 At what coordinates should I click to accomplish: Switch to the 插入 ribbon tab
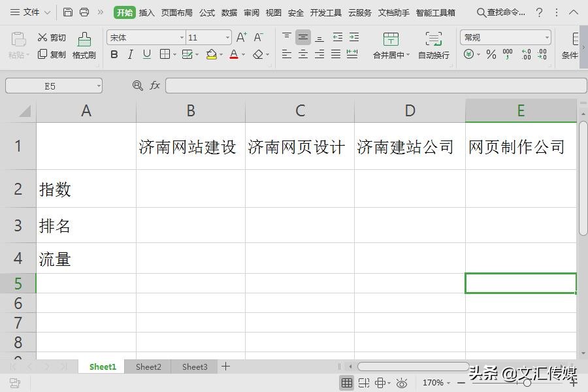pyautogui.click(x=146, y=12)
